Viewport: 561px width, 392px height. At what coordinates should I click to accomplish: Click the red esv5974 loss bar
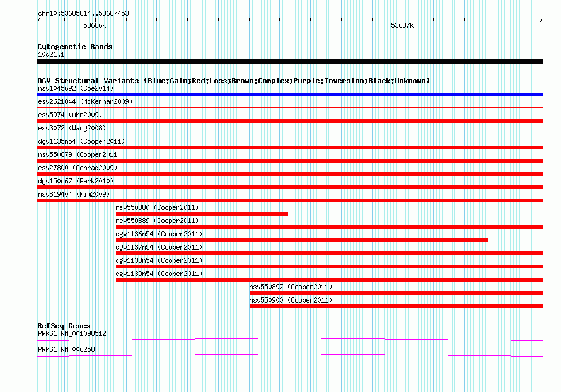290,121
